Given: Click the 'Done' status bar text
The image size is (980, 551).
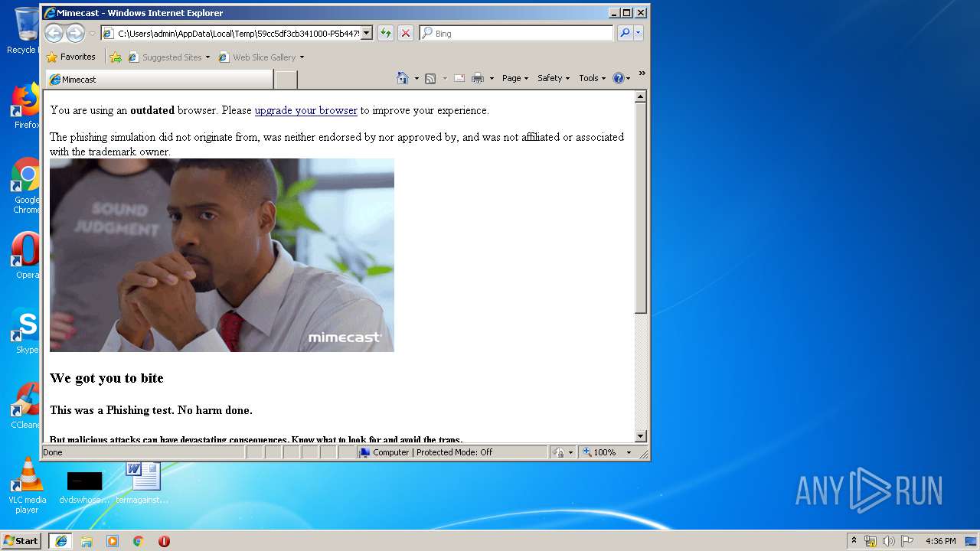Looking at the screenshot, I should coord(53,452).
